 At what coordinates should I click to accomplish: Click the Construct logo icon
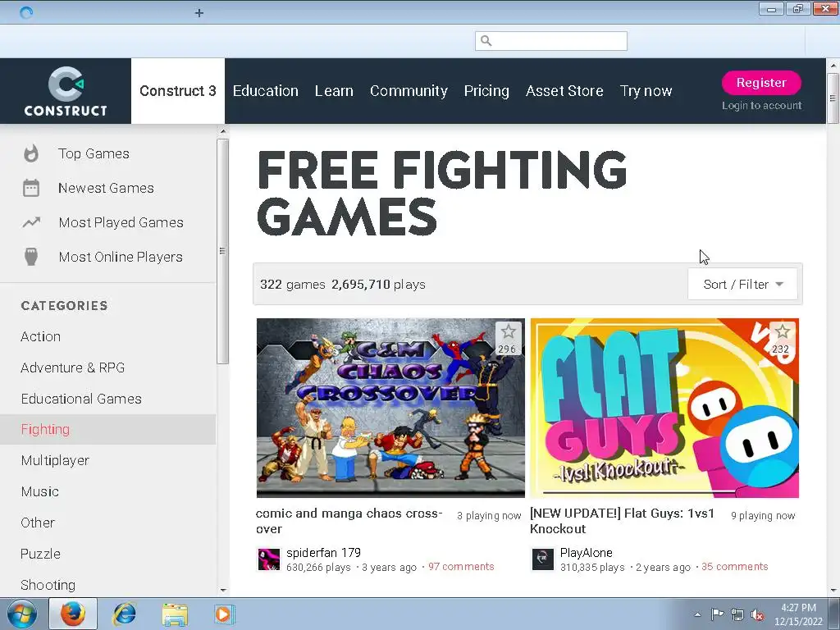66,91
